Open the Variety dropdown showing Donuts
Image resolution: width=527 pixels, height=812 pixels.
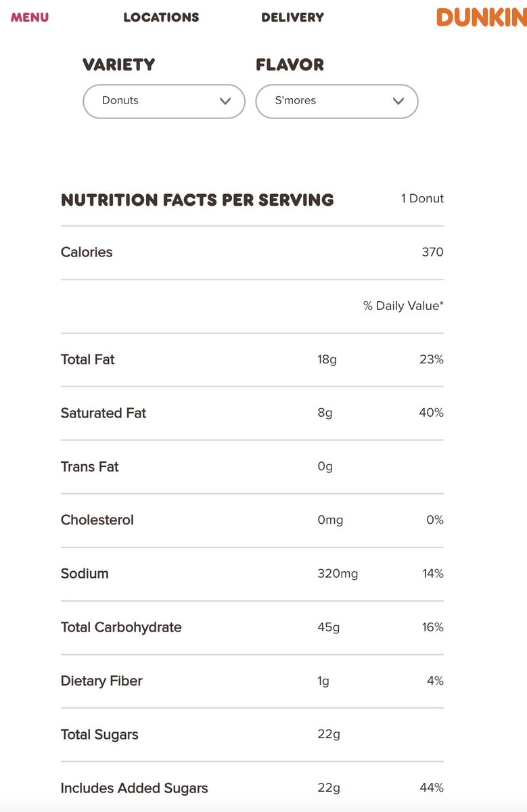pyautogui.click(x=163, y=101)
